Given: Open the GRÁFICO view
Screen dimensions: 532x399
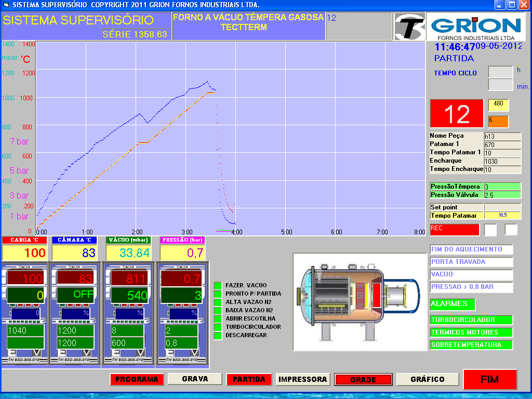Looking at the screenshot, I should click(x=427, y=379).
